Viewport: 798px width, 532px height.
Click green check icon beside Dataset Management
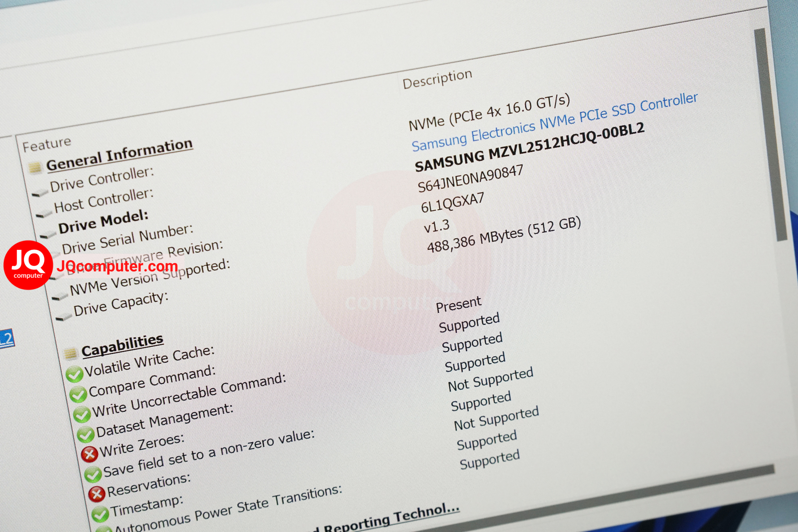tap(85, 434)
